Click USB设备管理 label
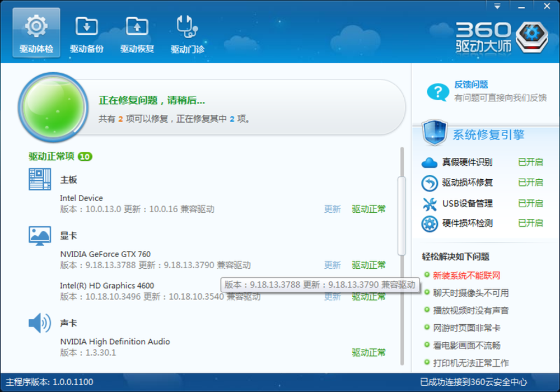The height and width of the screenshot is (392, 560). point(467,203)
